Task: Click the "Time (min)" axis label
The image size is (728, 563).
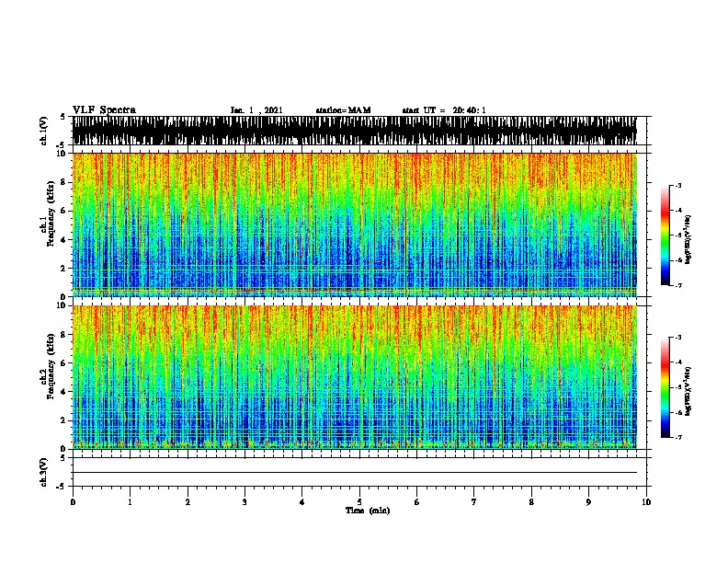Action: coord(368,511)
